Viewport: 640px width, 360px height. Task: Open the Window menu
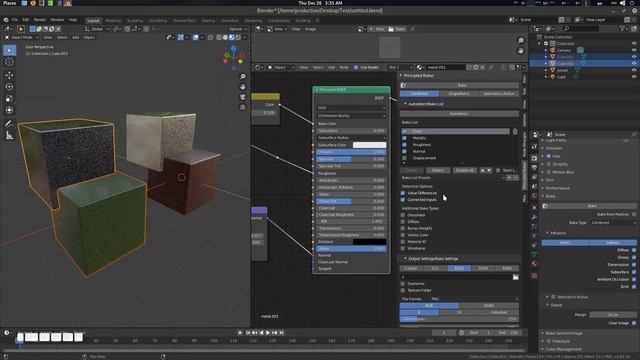pos(57,20)
